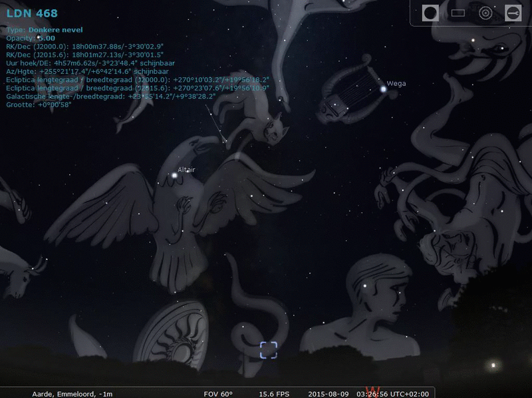This screenshot has width=532, height=398.
Task: Click the 'Type: Donkere nevel' line
Action: [x=45, y=30]
